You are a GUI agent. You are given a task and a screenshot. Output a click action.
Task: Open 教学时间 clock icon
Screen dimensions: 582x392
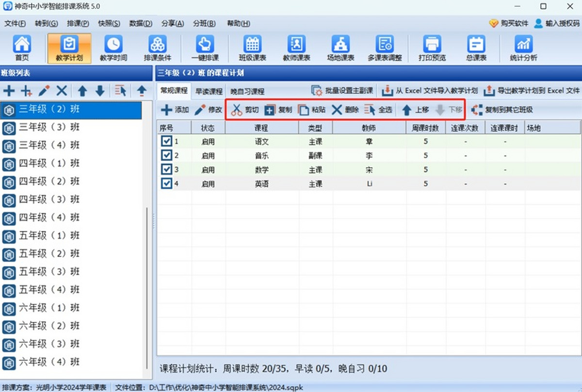coord(113,48)
